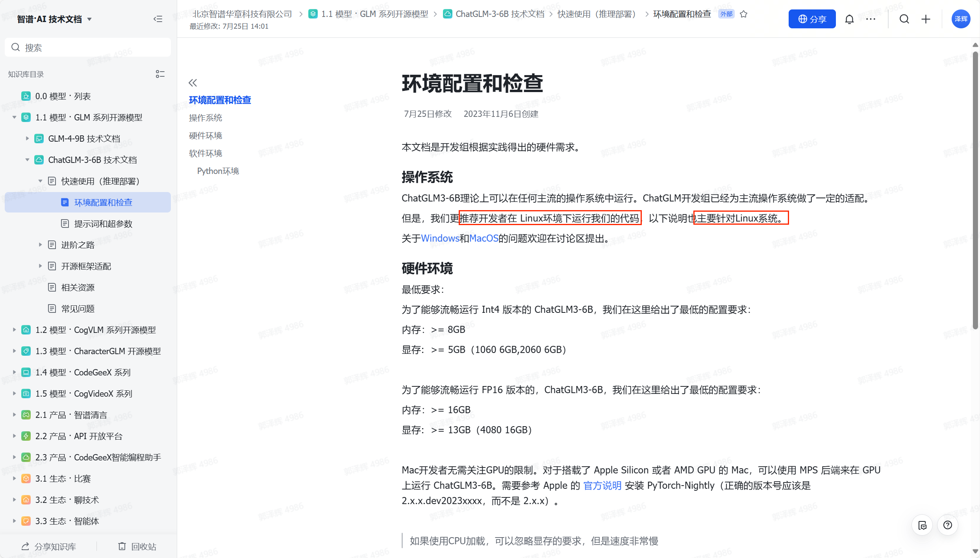Click the 0.0 模型 · 列表 icon

(26, 96)
